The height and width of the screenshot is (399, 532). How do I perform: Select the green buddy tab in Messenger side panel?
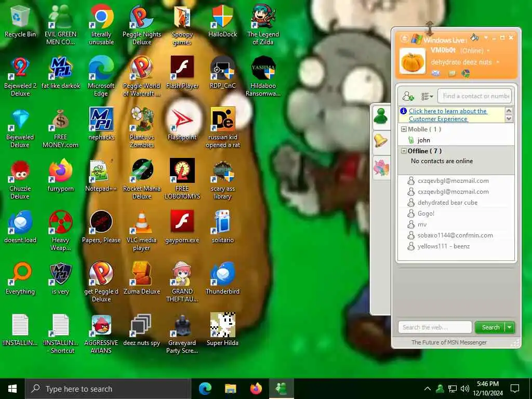382,117
